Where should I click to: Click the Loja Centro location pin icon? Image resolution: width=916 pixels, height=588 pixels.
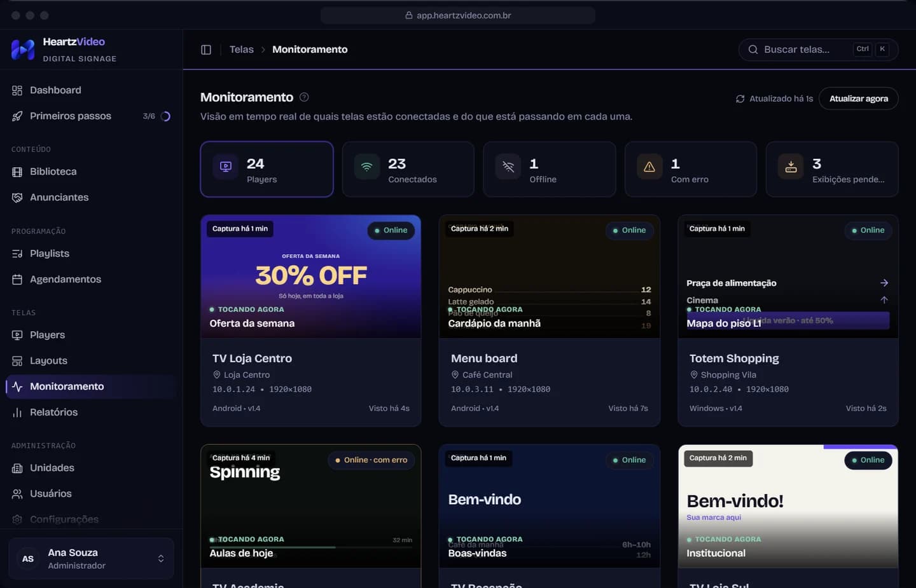(x=216, y=375)
